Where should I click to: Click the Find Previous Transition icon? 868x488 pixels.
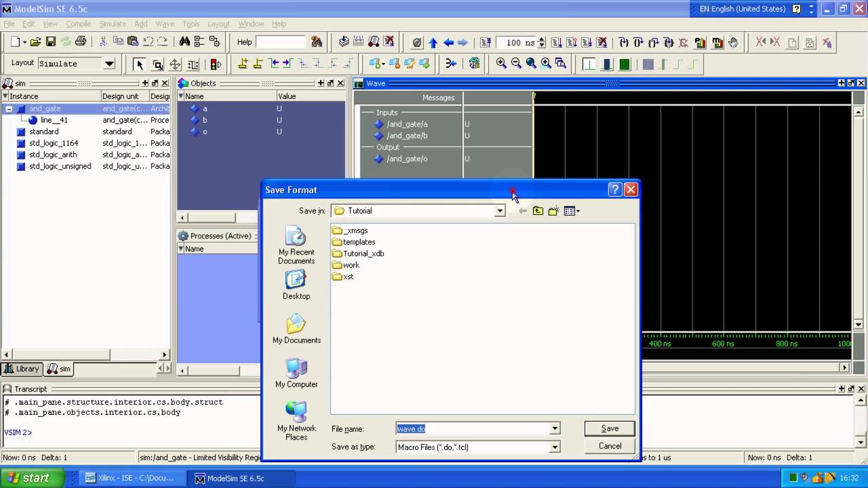[x=273, y=64]
